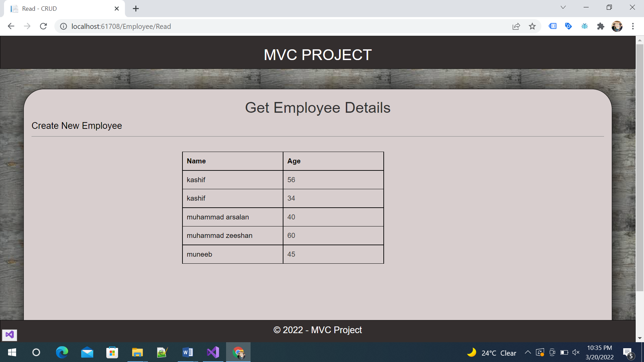644x362 pixels.
Task: Focus the address bar URL
Action: pyautogui.click(x=121, y=26)
